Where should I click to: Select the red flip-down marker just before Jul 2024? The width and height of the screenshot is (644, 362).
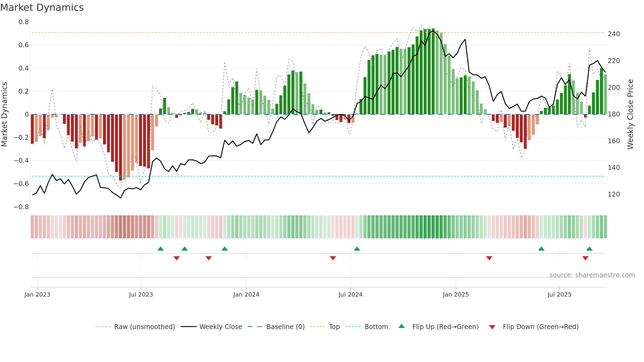click(333, 258)
